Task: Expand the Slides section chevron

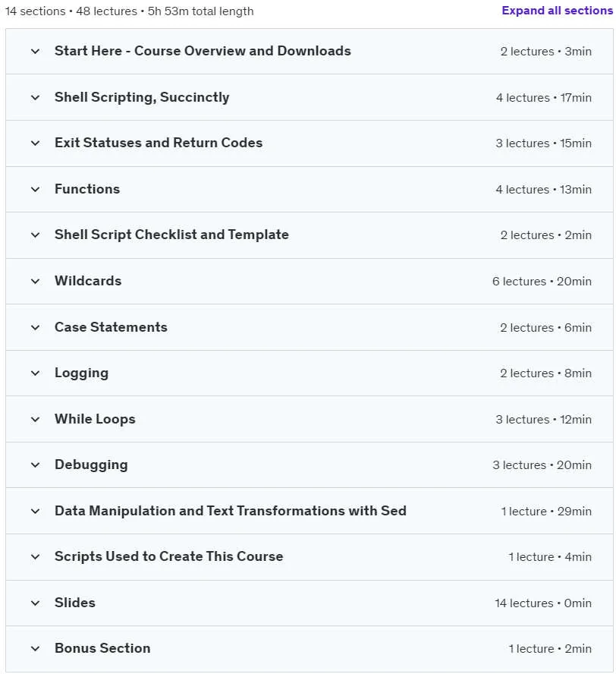Action: (35, 603)
